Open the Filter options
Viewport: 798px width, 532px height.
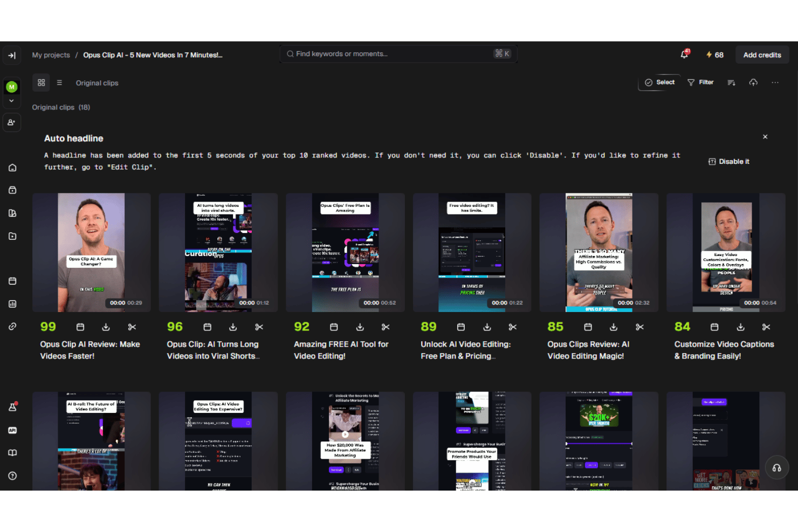[x=700, y=82]
